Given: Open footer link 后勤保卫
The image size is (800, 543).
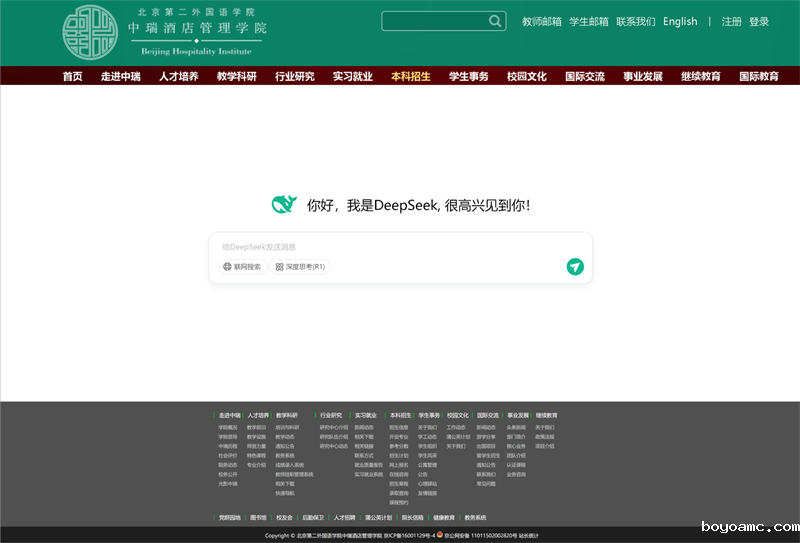Looking at the screenshot, I should (x=313, y=517).
